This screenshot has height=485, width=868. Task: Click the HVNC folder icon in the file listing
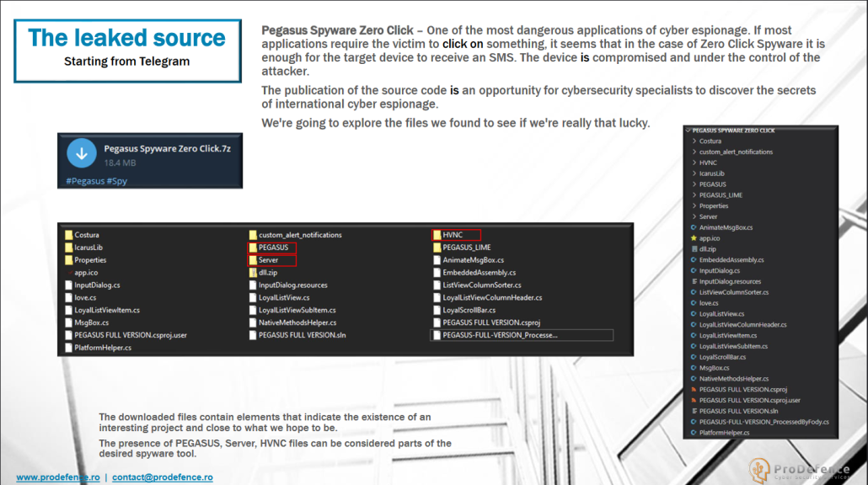tap(437, 235)
